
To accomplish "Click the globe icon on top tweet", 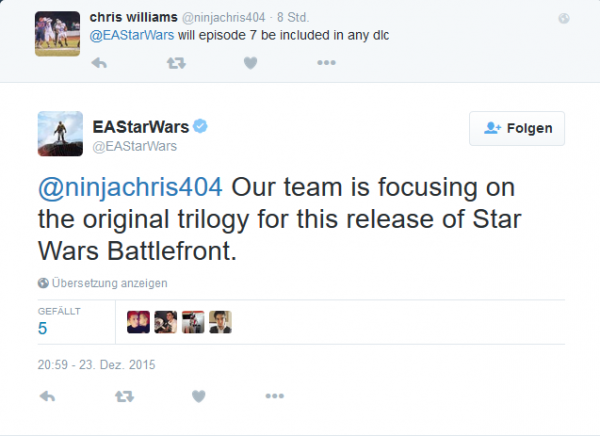I will [x=564, y=17].
